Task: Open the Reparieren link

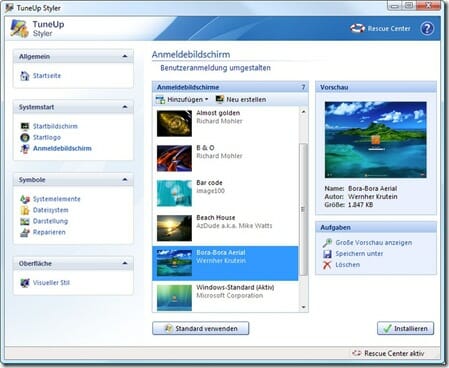Action: pos(49,232)
